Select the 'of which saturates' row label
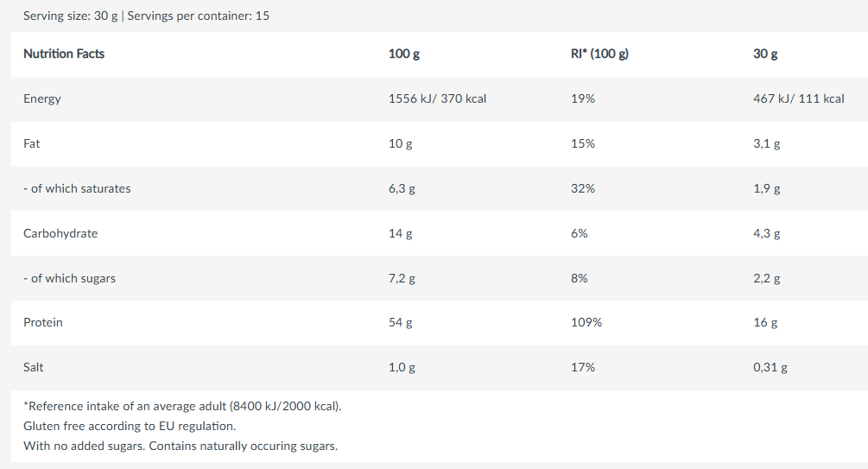The width and height of the screenshot is (868, 469). click(x=77, y=188)
